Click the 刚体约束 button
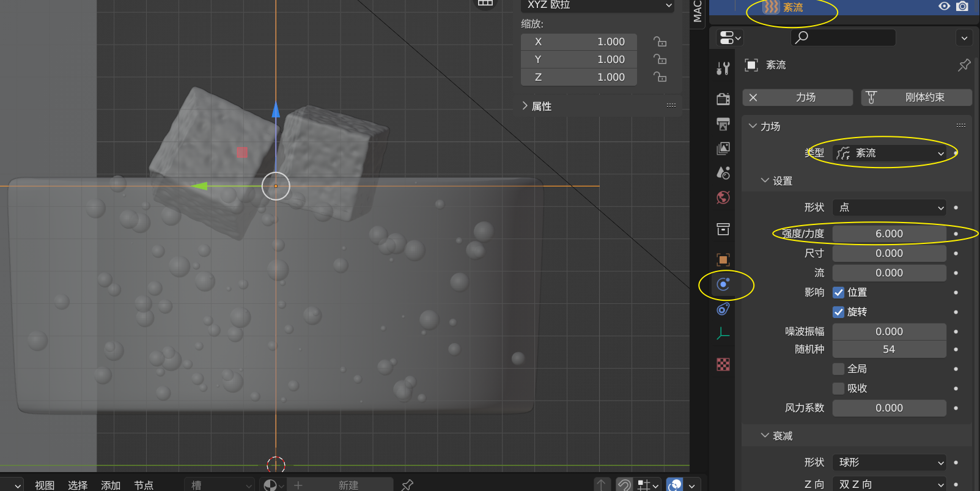Image resolution: width=980 pixels, height=491 pixels. [x=916, y=97]
